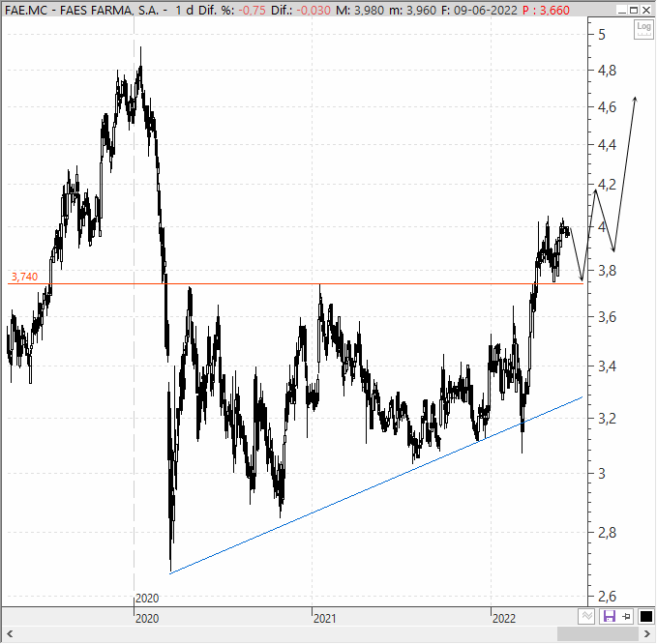This screenshot has height=644, width=657.
Task: Click the m: 3,960 minimum value
Action: click(x=412, y=10)
